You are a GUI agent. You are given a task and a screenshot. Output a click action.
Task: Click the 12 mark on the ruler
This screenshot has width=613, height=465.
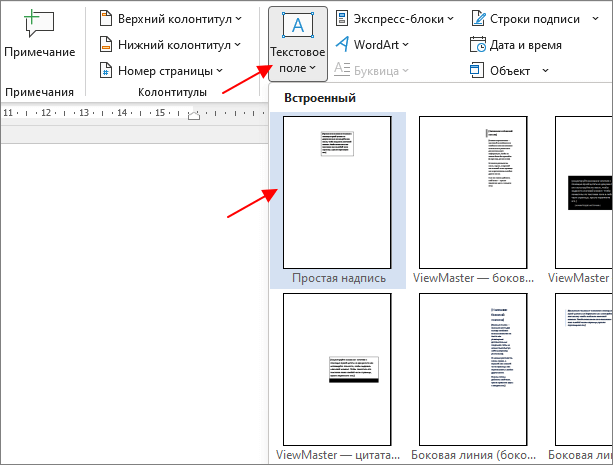[46, 113]
